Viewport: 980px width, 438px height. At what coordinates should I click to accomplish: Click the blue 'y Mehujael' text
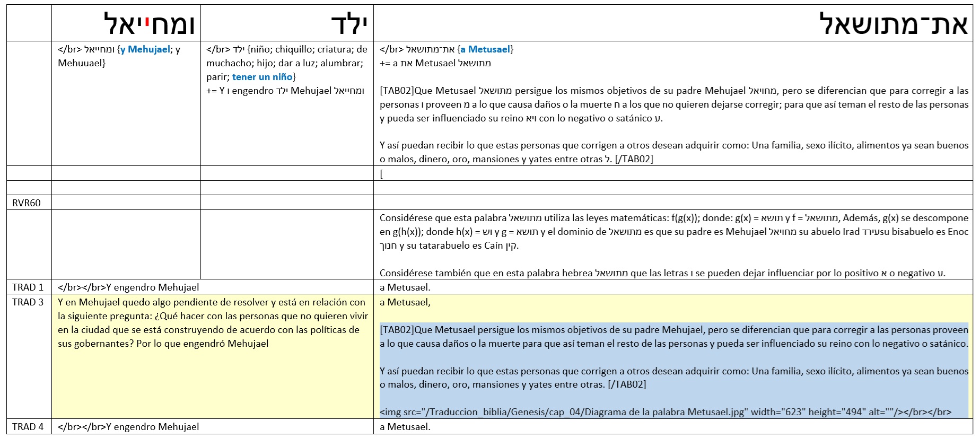(x=145, y=49)
